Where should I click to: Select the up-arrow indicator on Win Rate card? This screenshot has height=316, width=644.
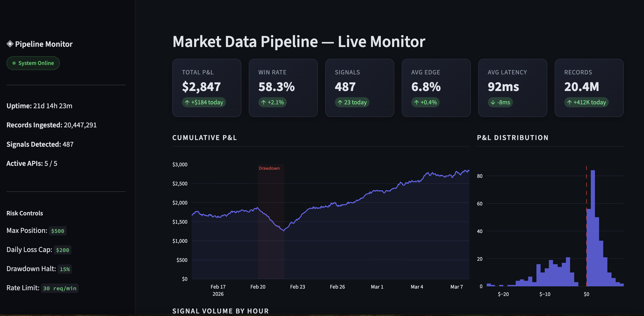click(263, 102)
